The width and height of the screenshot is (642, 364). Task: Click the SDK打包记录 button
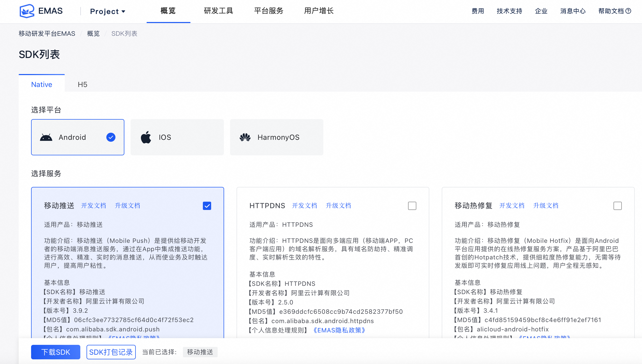tap(111, 352)
